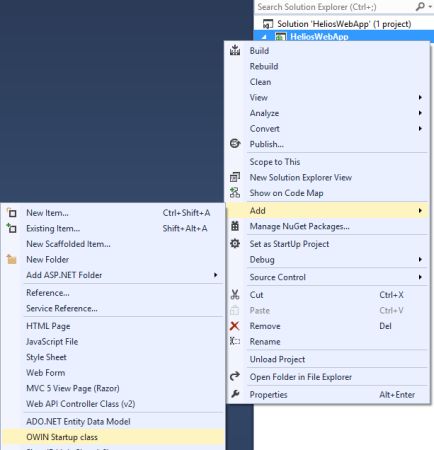Click the HeliosWebApp project icon
Viewport: 434px width, 450px height.
tap(281, 36)
